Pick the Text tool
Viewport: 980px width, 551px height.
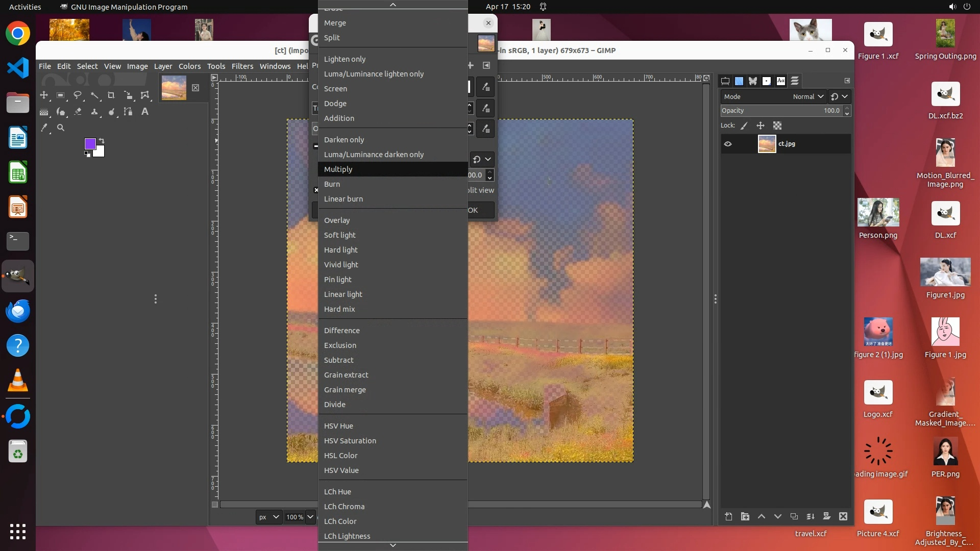tap(145, 112)
